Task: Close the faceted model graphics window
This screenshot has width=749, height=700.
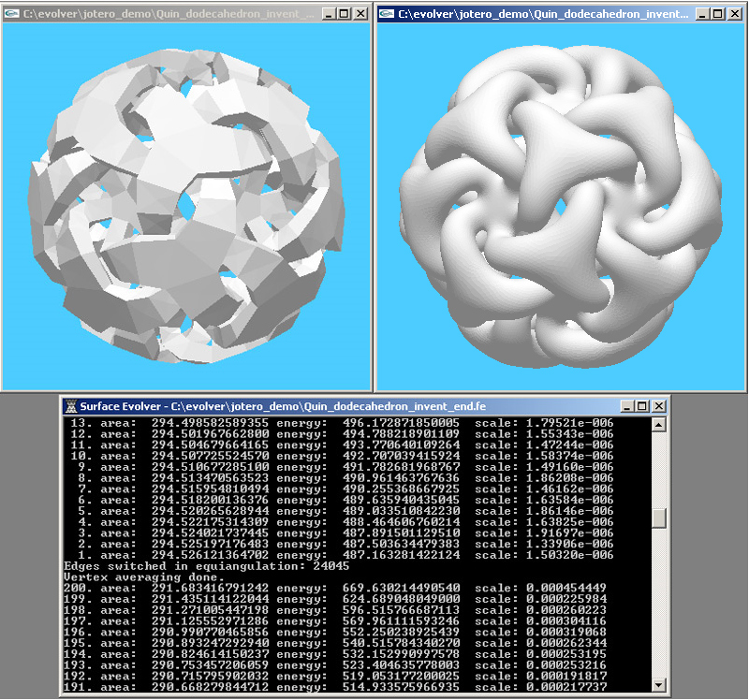Action: click(360, 14)
